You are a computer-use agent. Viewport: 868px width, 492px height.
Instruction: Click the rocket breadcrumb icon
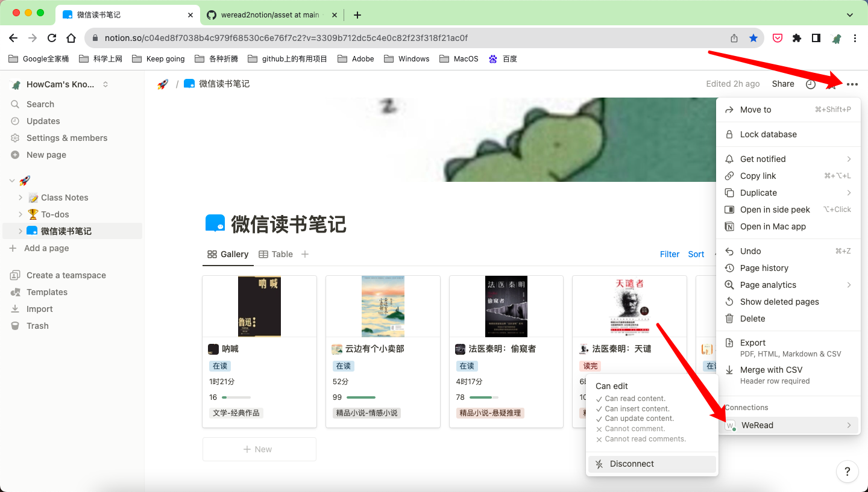pyautogui.click(x=163, y=84)
